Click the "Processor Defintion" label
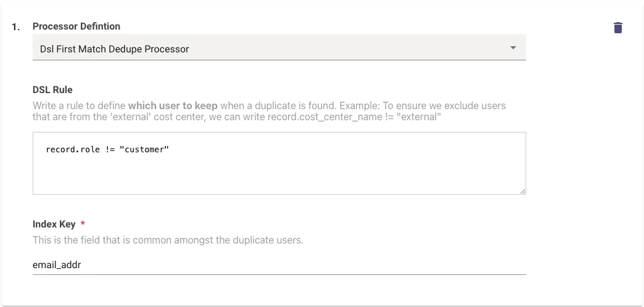Viewport: 644px width, 307px height. click(76, 27)
